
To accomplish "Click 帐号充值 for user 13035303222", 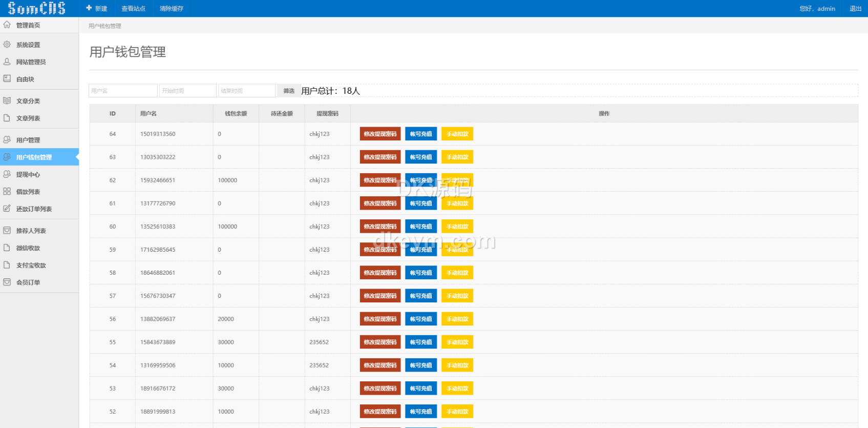I will (x=421, y=157).
